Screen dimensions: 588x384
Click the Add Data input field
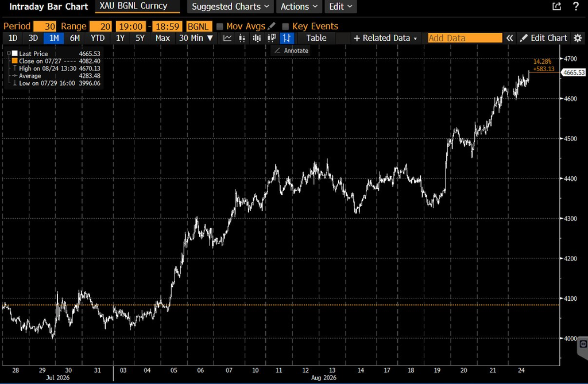pos(465,38)
